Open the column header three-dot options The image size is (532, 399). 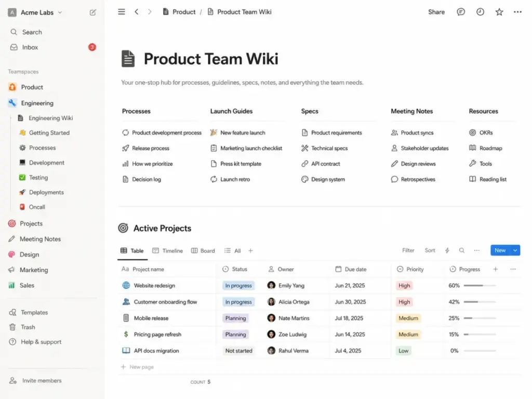pyautogui.click(x=513, y=269)
